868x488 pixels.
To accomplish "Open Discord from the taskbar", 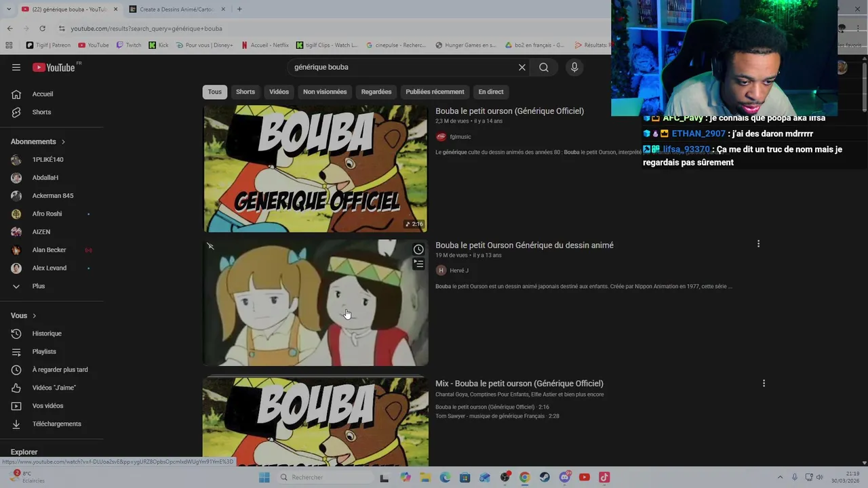I will point(565,477).
